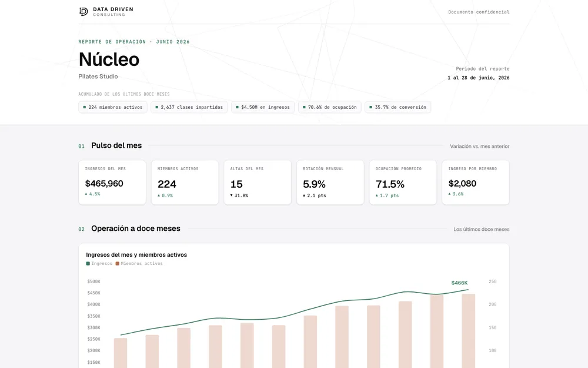Click the '250' right axis label

click(492, 281)
